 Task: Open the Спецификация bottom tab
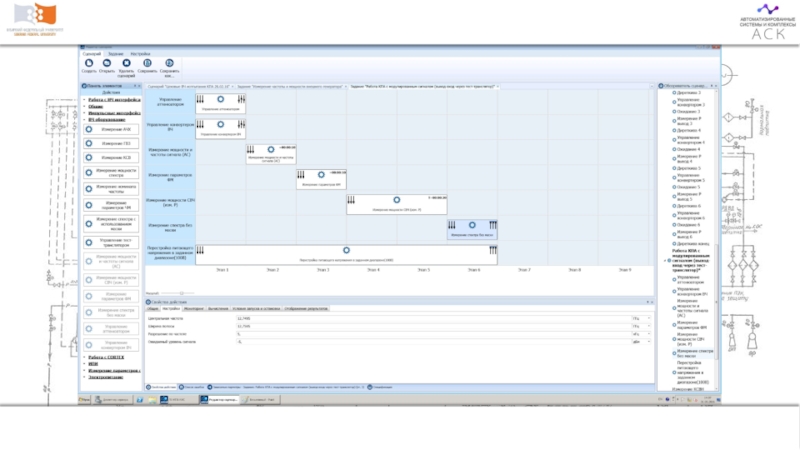pos(380,387)
